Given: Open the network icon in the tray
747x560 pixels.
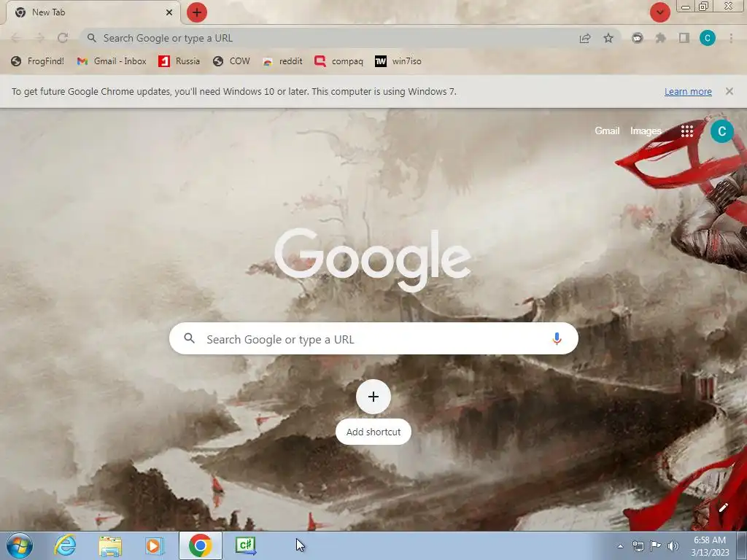Looking at the screenshot, I should [x=638, y=546].
